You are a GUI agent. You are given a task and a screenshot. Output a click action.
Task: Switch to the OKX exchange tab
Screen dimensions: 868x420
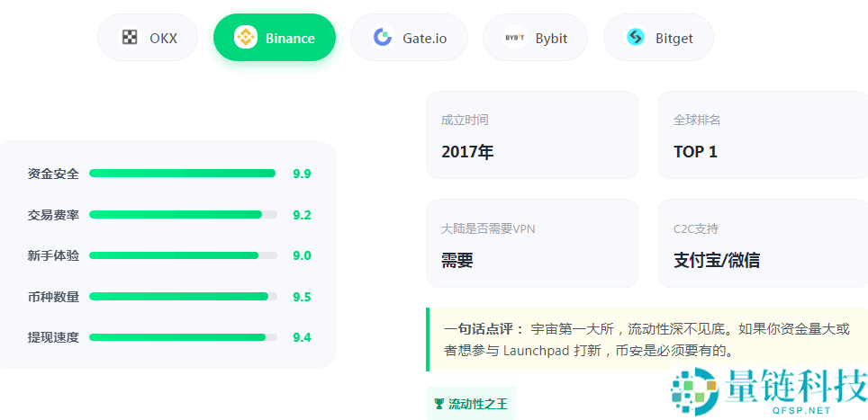point(148,38)
